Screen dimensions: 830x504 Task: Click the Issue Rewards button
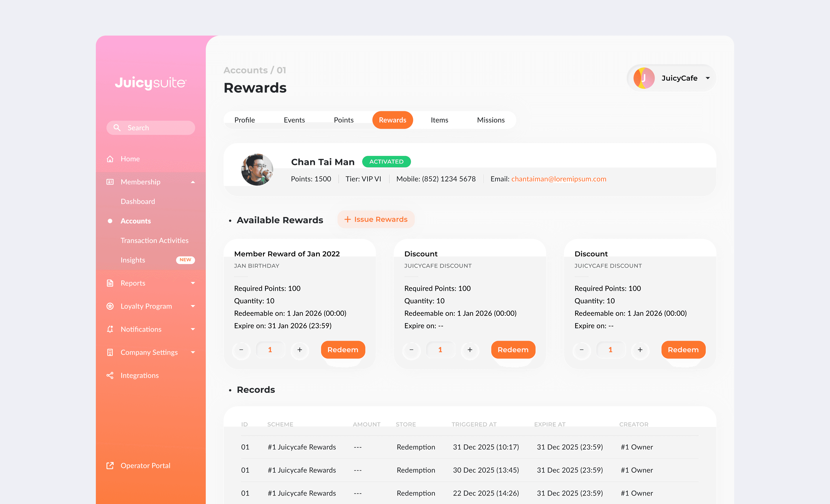pyautogui.click(x=376, y=219)
